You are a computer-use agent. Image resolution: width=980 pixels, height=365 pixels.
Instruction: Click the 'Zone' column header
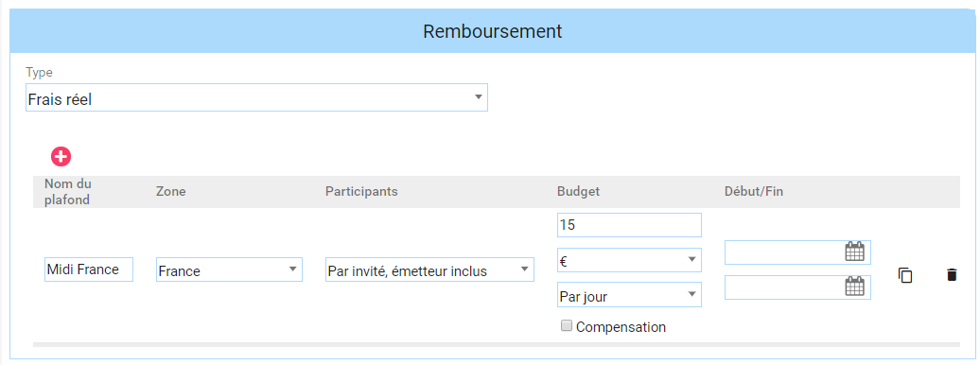coord(170,191)
